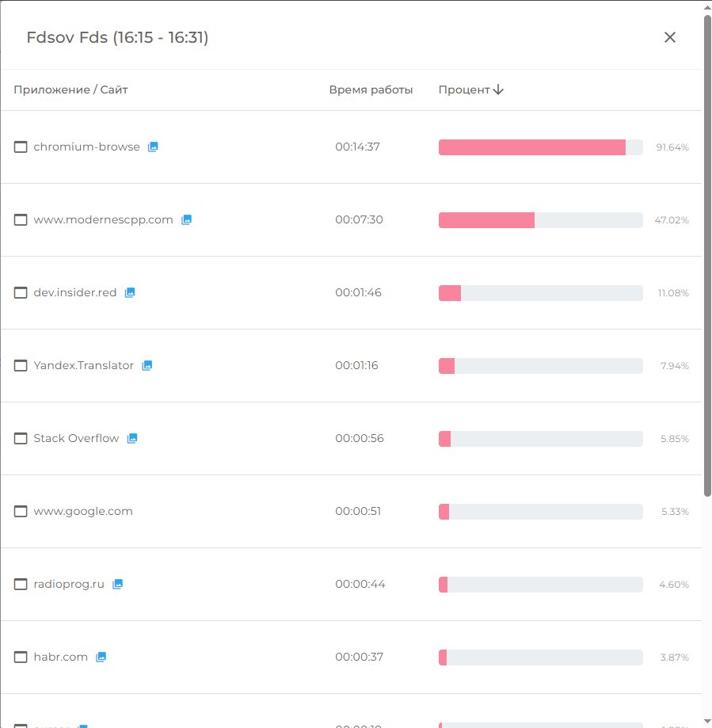Viewport: 712px width, 728px height.
Task: Sort by the Процент column arrow
Action: 498,90
